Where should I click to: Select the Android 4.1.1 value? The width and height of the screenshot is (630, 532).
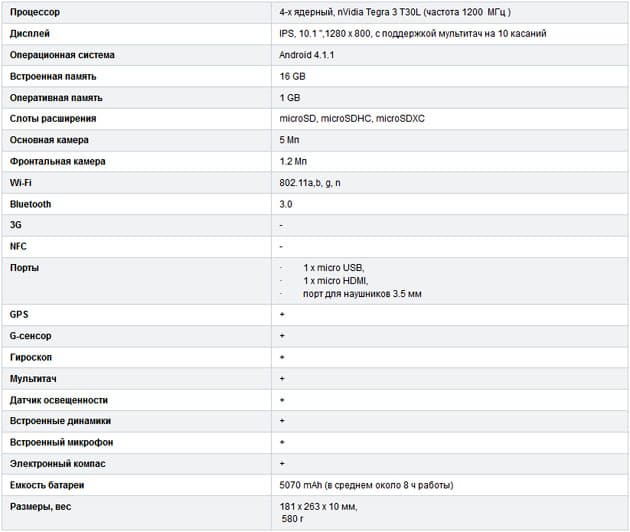click(307, 55)
